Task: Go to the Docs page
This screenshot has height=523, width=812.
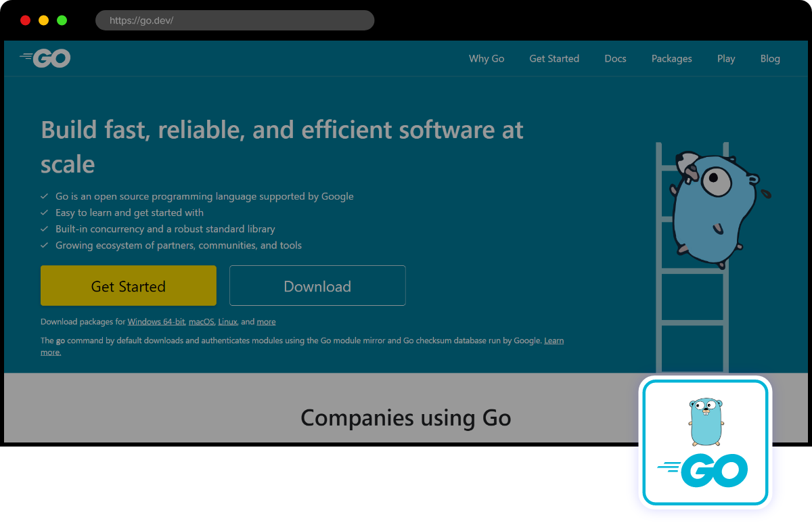Action: coord(615,59)
